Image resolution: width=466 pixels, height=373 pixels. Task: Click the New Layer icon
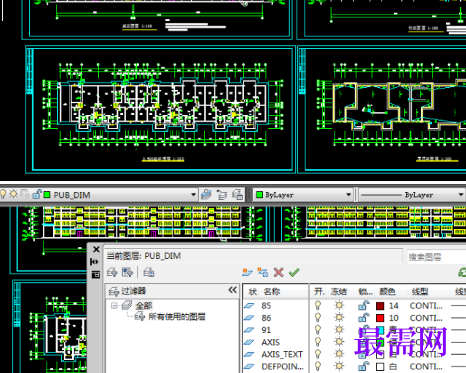click(x=247, y=272)
